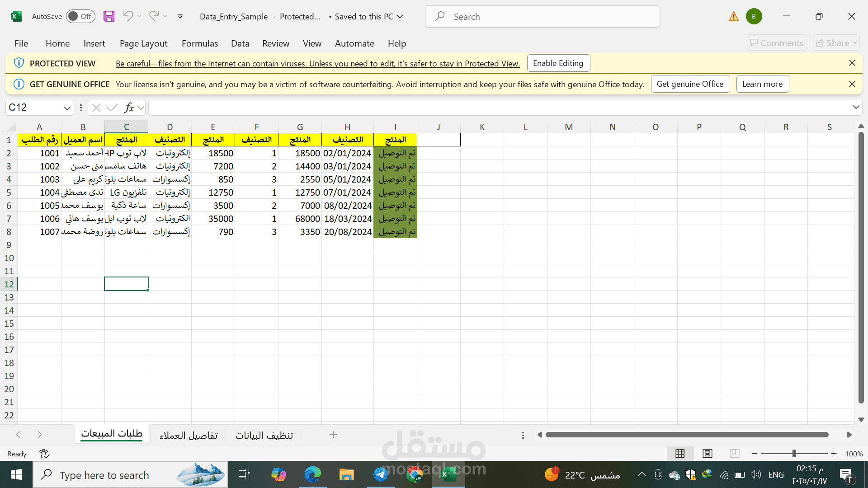Click the Undo arrow icon
This screenshot has width=868, height=488.
(x=128, y=16)
